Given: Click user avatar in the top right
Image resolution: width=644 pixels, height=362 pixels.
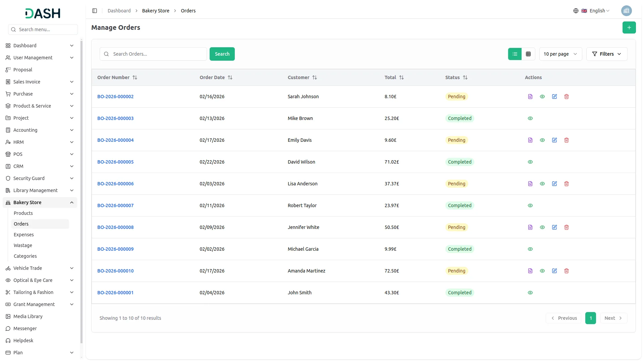Looking at the screenshot, I should point(626,11).
